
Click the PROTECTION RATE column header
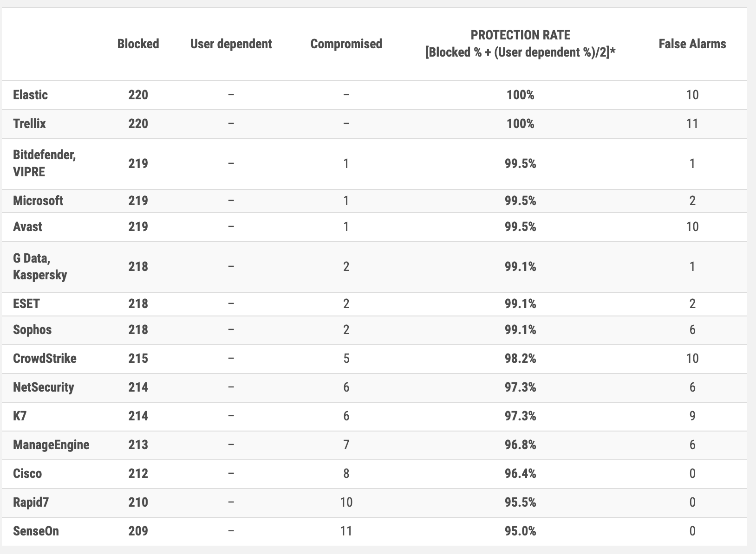520,44
